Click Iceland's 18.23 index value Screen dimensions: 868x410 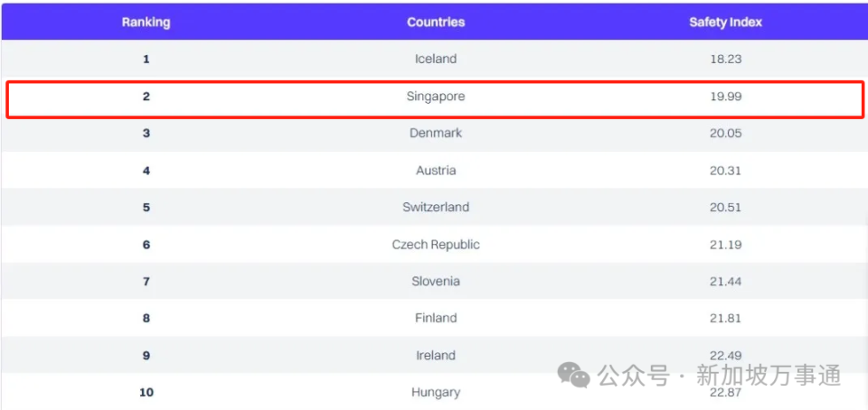[x=725, y=59]
